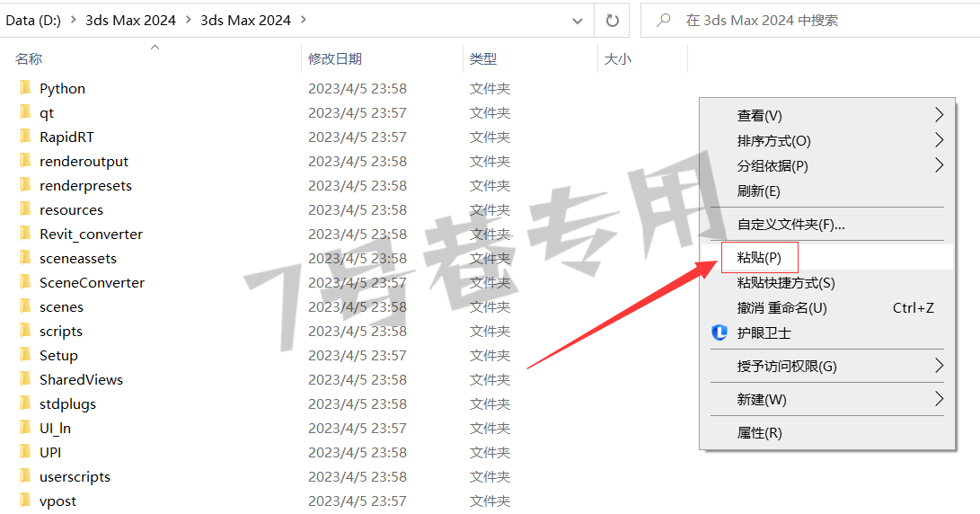Viewport: 980px width, 514px height.
Task: Select the SceneConverter folder name
Action: point(92,283)
